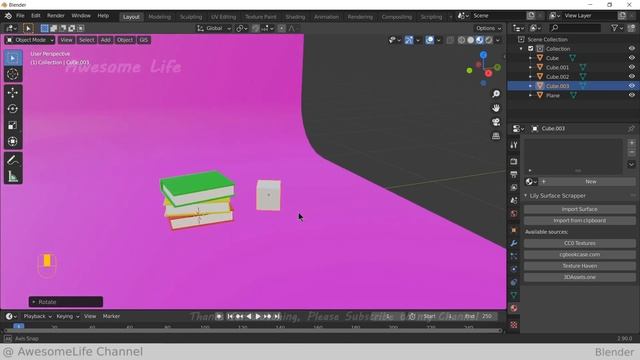Open the Window menu
This screenshot has width=640, height=360.
click(81, 16)
